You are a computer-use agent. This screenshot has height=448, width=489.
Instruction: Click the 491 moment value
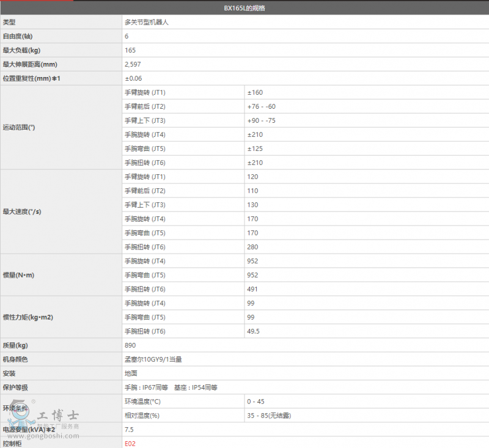pos(252,290)
